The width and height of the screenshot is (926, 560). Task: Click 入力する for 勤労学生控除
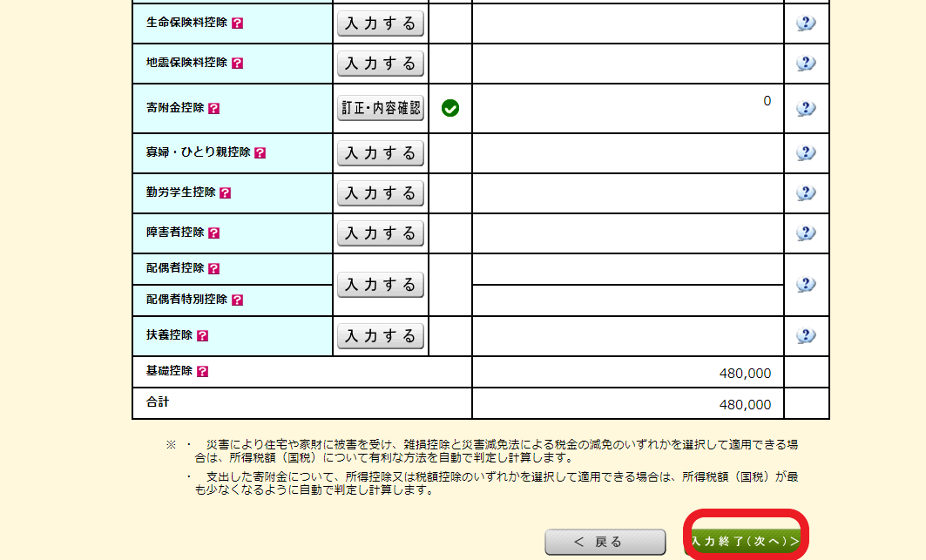381,193
